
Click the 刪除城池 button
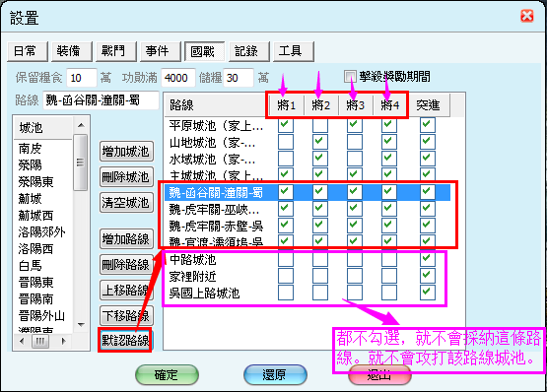(126, 177)
